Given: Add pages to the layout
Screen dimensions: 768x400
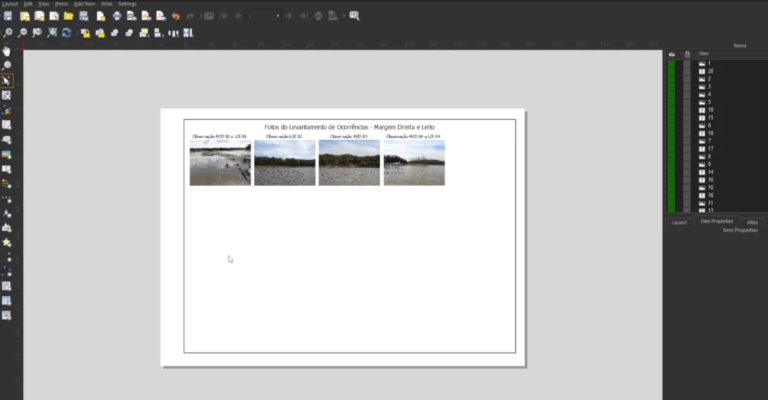Looking at the screenshot, I should pyautogui.click(x=101, y=16).
